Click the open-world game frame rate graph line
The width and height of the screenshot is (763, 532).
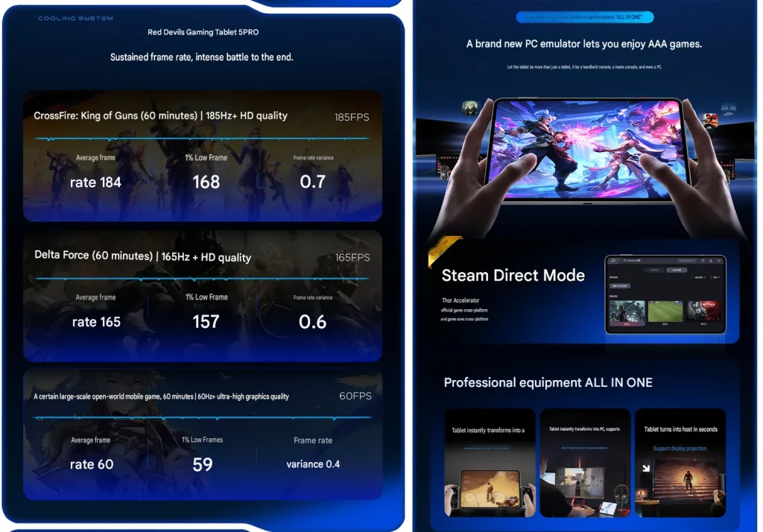202,417
